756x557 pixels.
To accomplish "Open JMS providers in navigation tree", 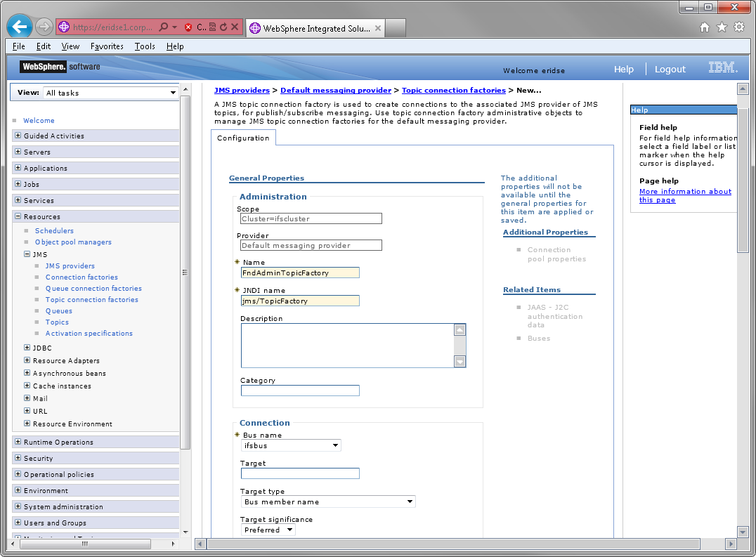I will click(x=70, y=266).
